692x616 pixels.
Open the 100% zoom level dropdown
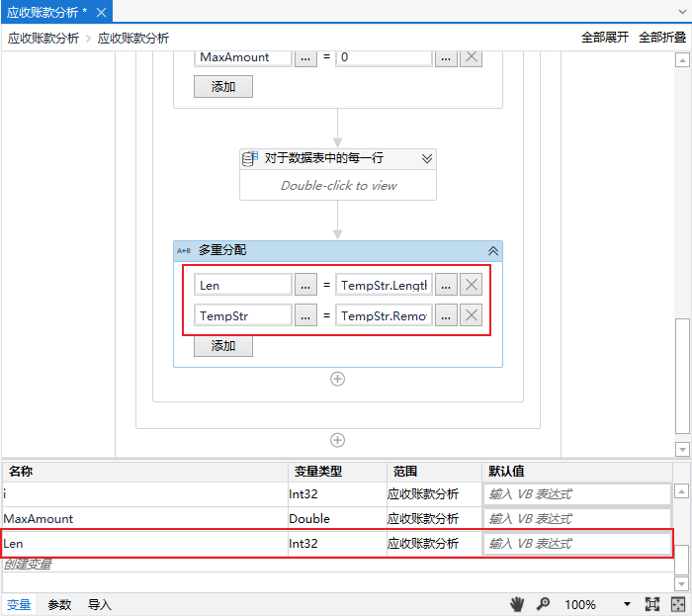pyautogui.click(x=627, y=604)
